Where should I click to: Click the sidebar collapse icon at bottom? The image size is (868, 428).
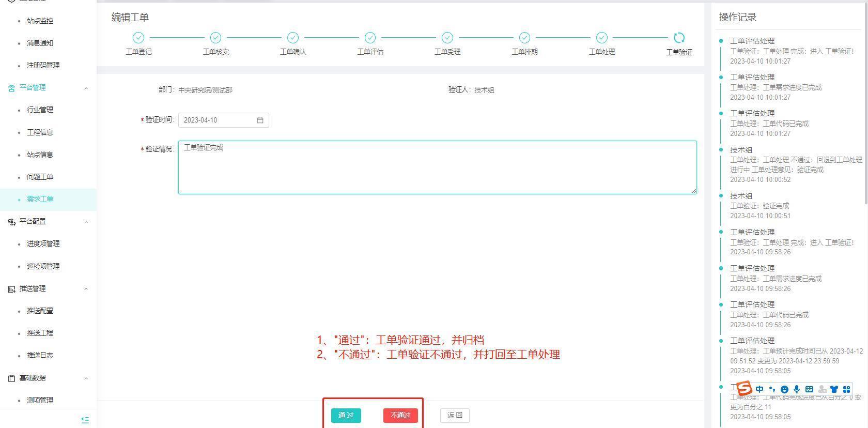[85, 420]
